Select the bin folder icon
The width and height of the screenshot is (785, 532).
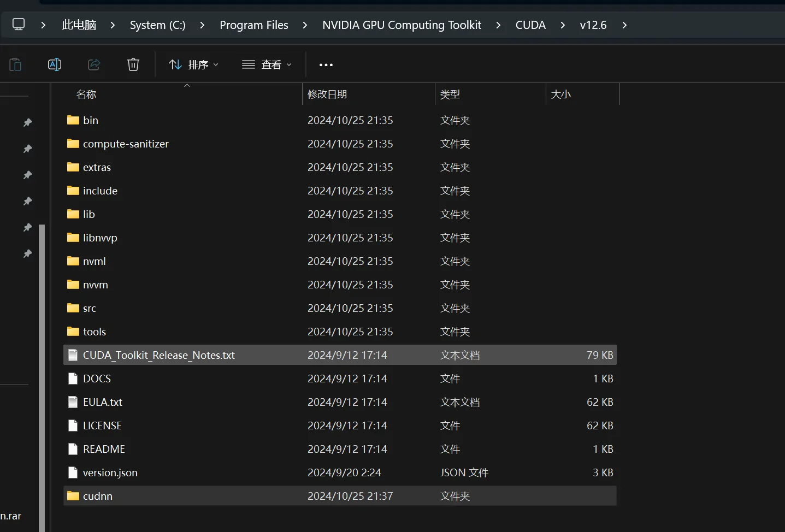(73, 120)
